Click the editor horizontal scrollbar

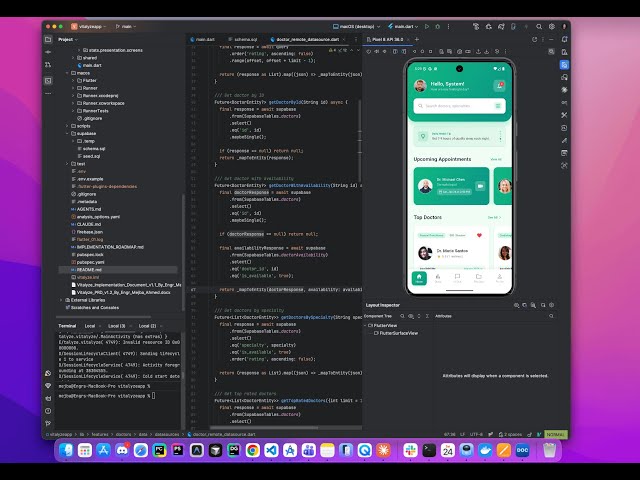click(264, 428)
